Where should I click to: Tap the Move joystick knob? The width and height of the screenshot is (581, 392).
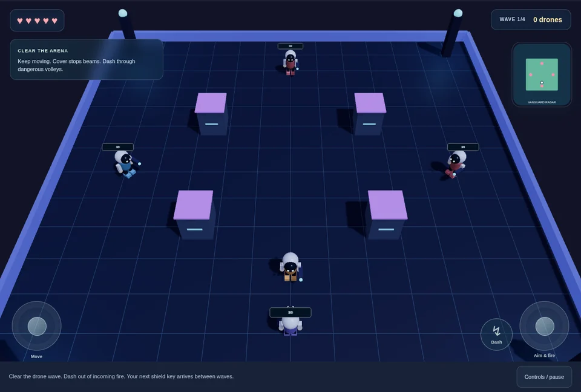(x=37, y=327)
